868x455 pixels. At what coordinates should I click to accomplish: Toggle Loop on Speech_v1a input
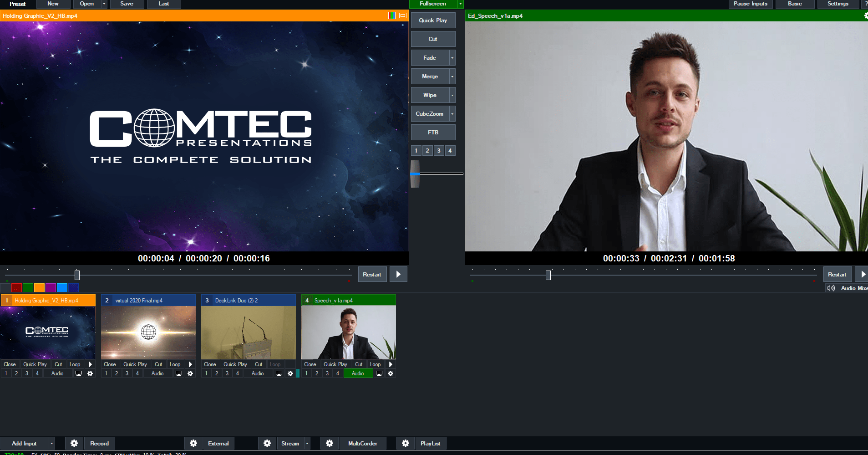(x=376, y=364)
